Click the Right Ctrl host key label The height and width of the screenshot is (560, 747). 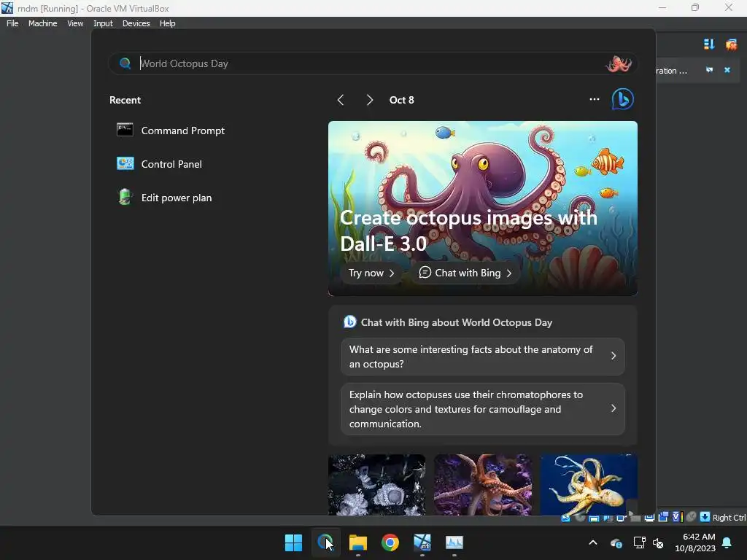(729, 518)
